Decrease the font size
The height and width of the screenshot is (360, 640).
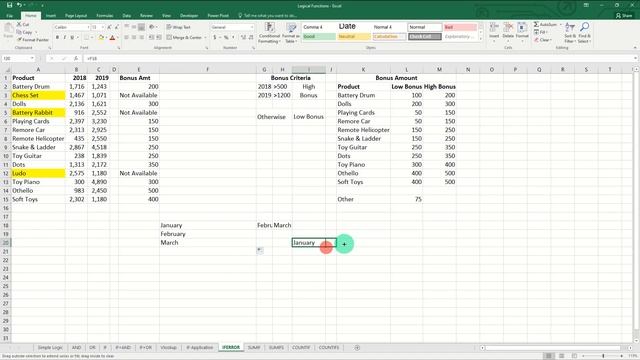[116, 27]
